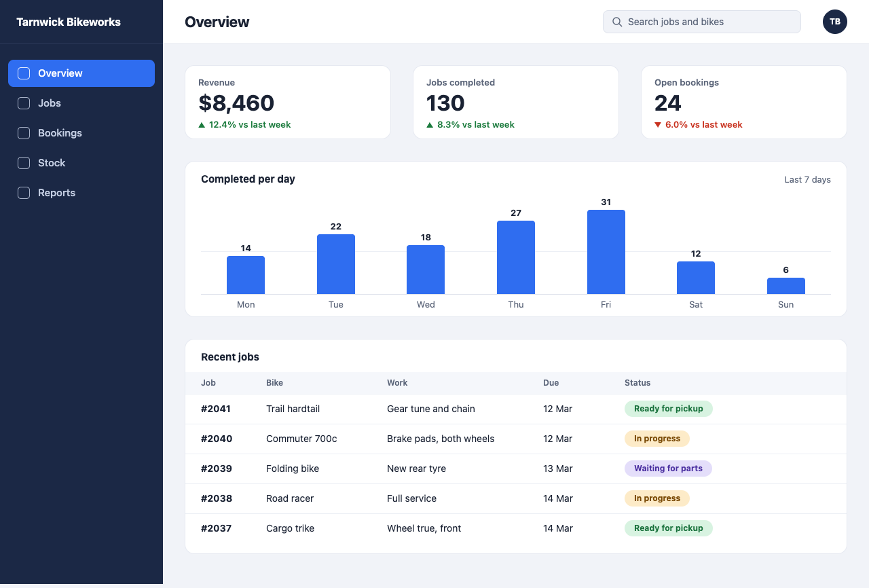Click the Jobs sidebar icon
Screen dimensions: 869x588
(24, 103)
